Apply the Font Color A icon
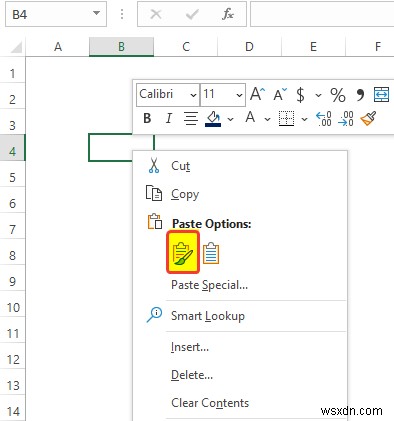394x421 pixels. (250, 117)
